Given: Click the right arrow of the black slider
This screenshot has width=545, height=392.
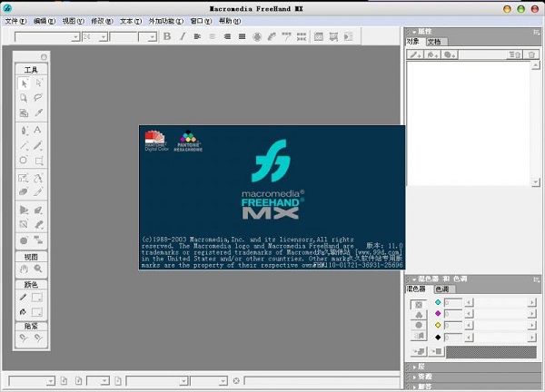Looking at the screenshot, I should point(531,338).
